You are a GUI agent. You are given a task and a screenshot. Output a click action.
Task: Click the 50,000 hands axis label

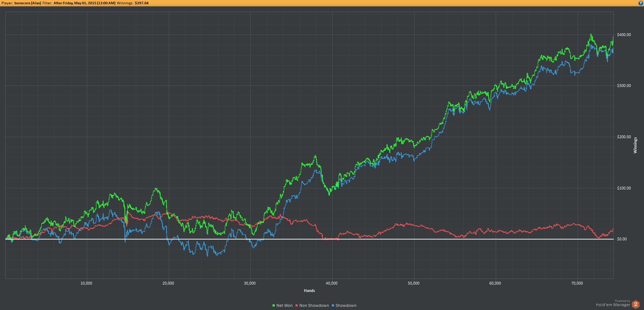(414, 283)
